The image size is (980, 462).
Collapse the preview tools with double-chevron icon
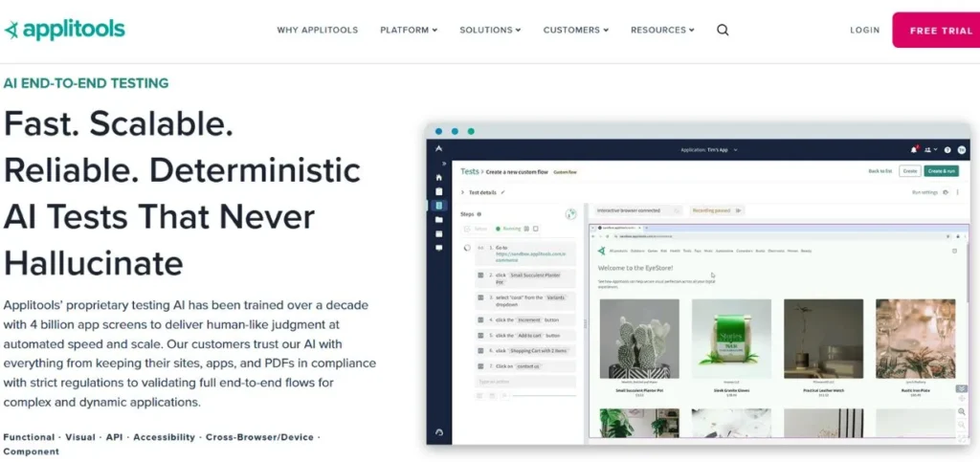[x=962, y=388]
